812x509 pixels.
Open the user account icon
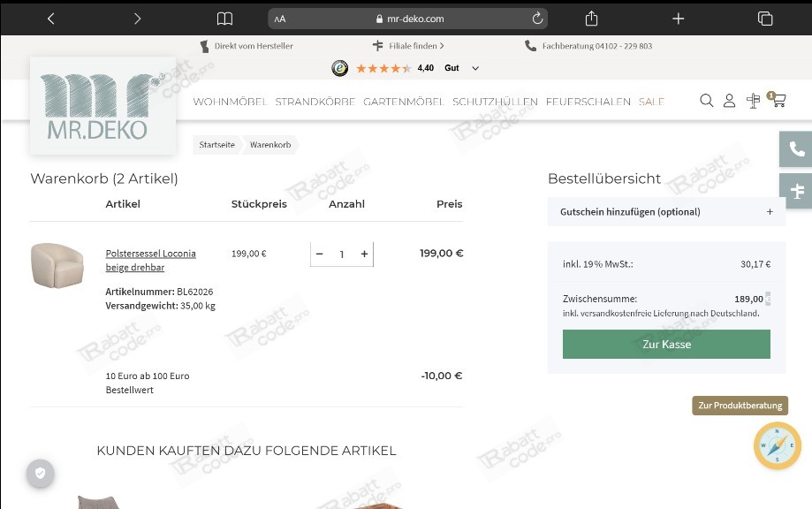click(729, 101)
